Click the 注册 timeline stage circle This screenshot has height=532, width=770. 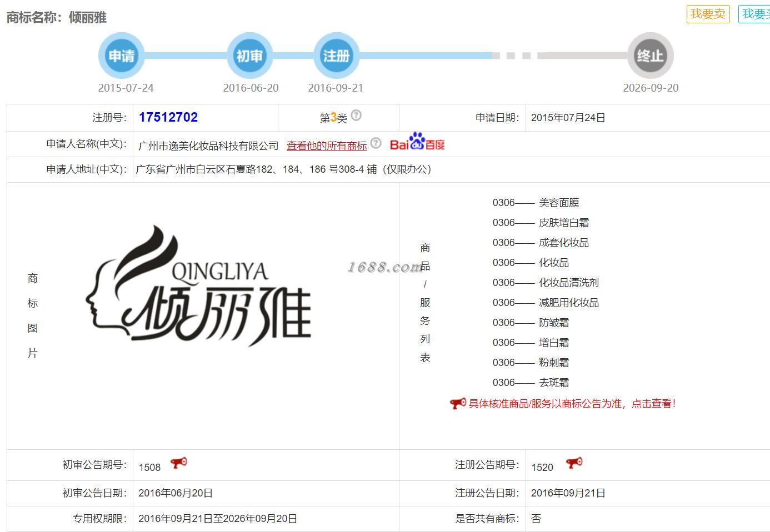click(x=336, y=56)
